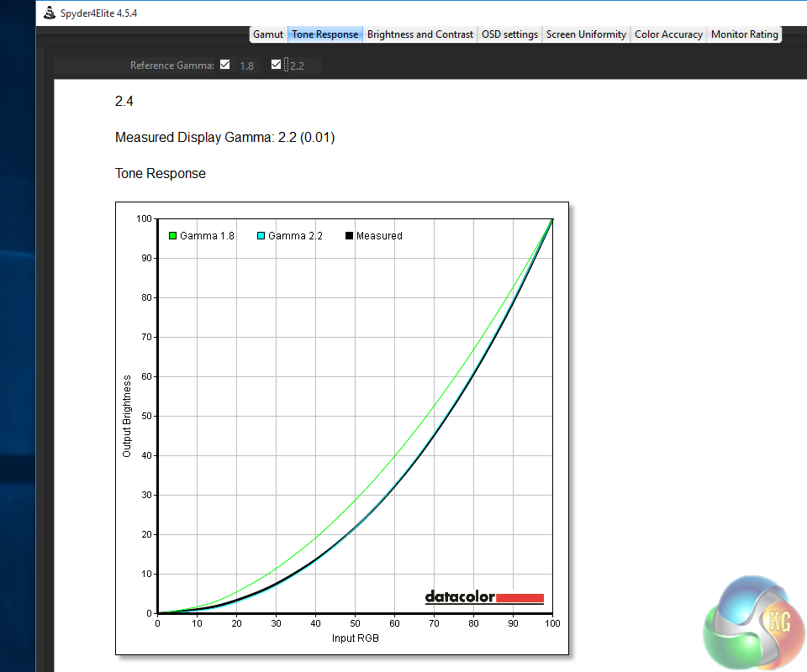Click the 'Gamma 1.8' legend label
Image resolution: width=807 pixels, height=672 pixels.
(207, 235)
